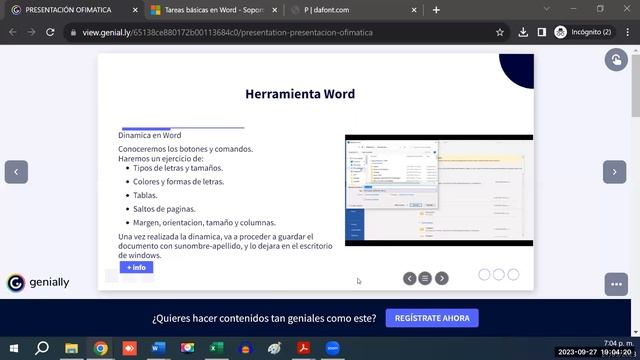The width and height of the screenshot is (640, 360).
Task: Play the embedded Word video thumbnail
Action: click(439, 190)
